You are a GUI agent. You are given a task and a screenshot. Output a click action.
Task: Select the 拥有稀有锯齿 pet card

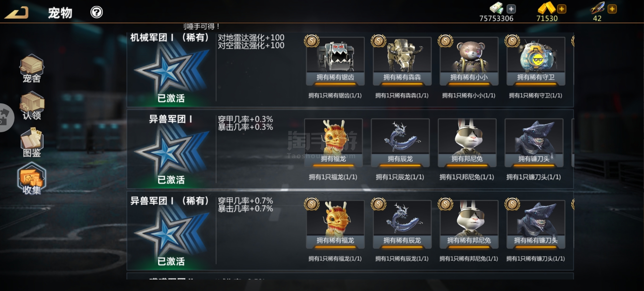pos(335,61)
